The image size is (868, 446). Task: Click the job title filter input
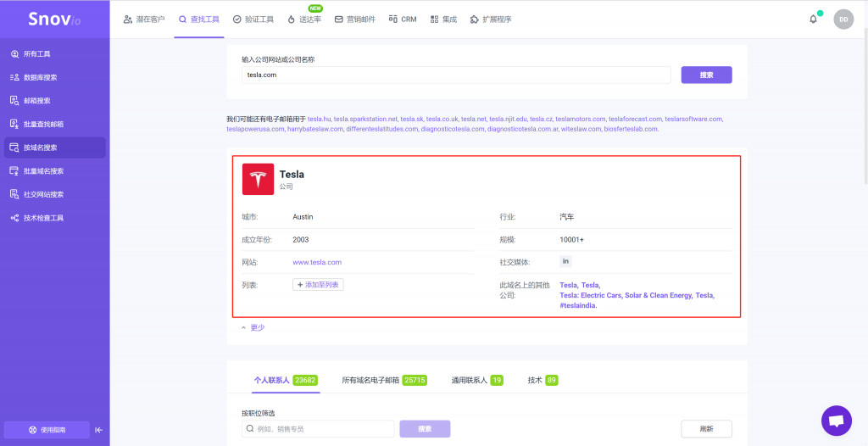[x=318, y=429]
